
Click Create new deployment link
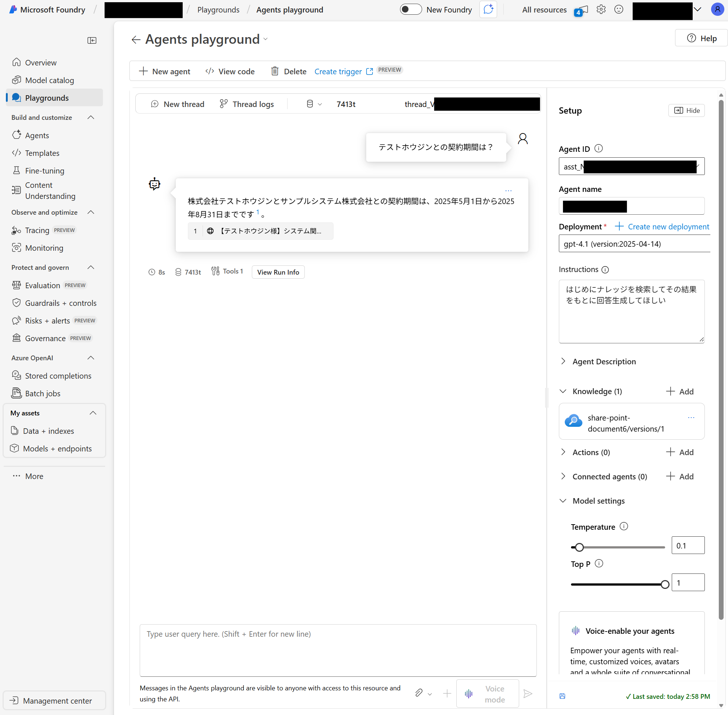662,226
